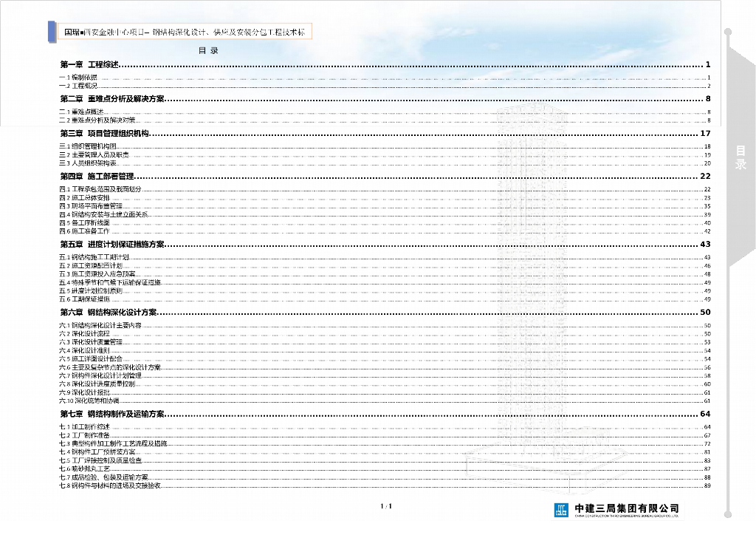Screen dimensions: 756x535
Task: Go to entry 四.1 工程承包范围
Action: [x=385, y=190]
